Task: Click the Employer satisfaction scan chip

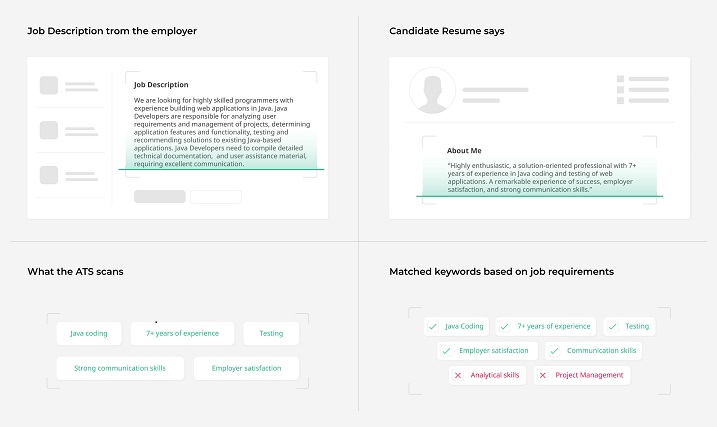Action: coord(246,368)
